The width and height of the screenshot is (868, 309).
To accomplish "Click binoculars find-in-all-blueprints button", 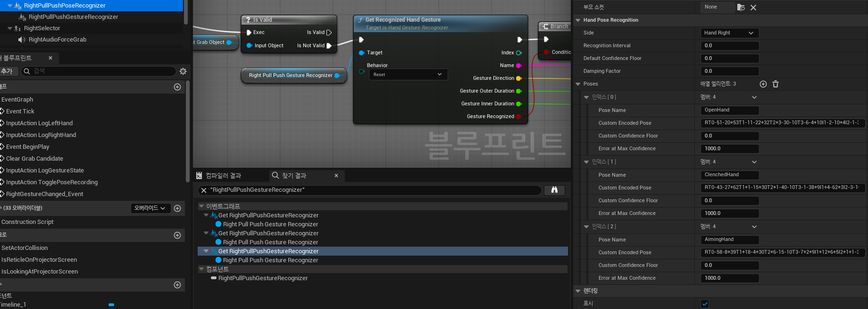I will (554, 190).
